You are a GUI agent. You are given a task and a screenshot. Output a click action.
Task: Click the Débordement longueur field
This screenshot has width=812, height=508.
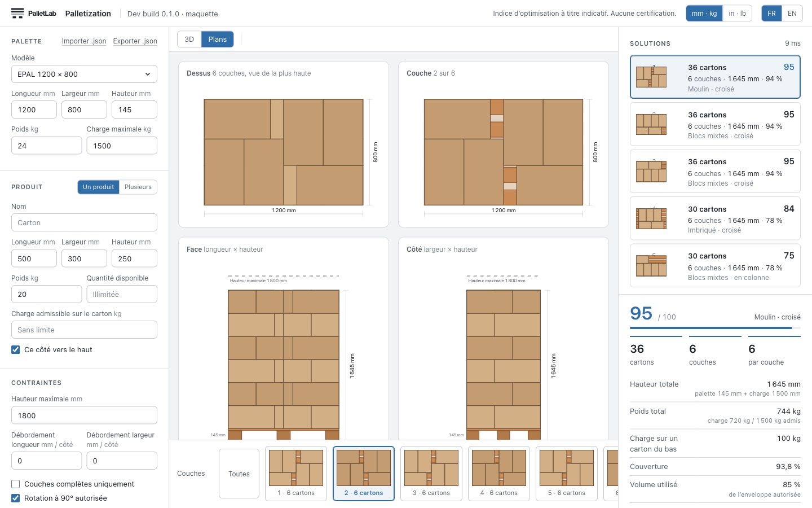click(x=46, y=461)
